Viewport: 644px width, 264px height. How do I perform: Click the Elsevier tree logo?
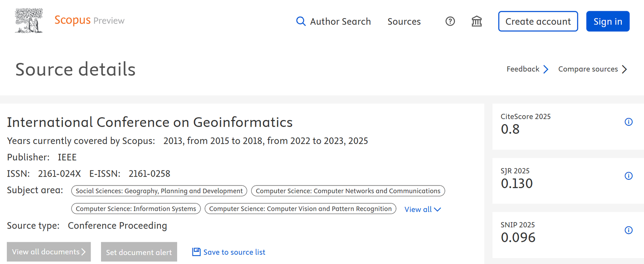pyautogui.click(x=29, y=21)
